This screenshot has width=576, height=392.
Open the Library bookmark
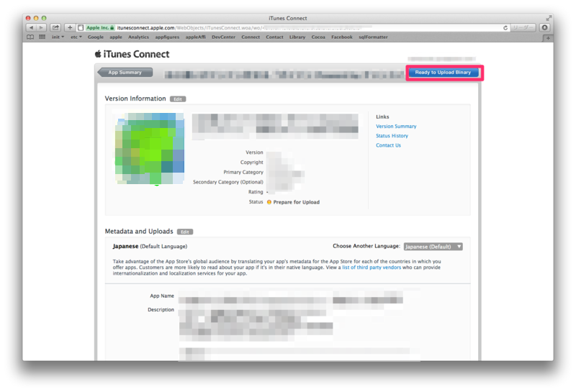point(297,37)
